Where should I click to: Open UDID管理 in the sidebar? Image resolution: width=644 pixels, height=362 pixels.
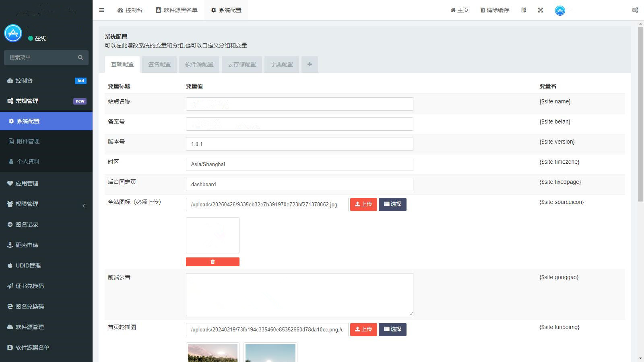coord(28,265)
